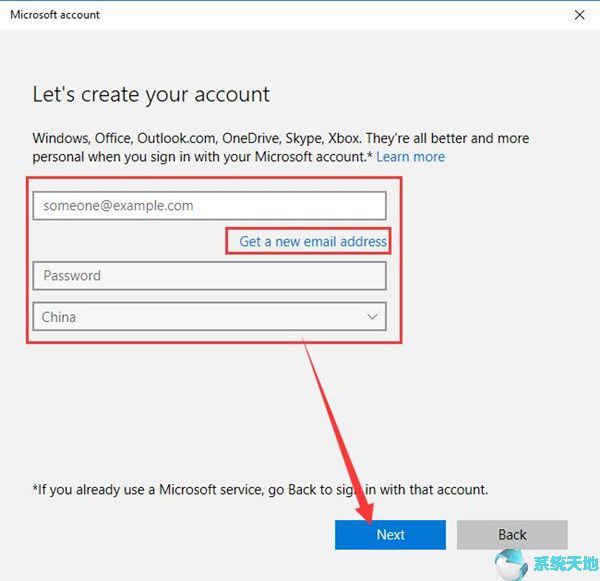Click the 'Microsoft account' title bar text
This screenshot has width=600, height=581.
pyautogui.click(x=55, y=15)
